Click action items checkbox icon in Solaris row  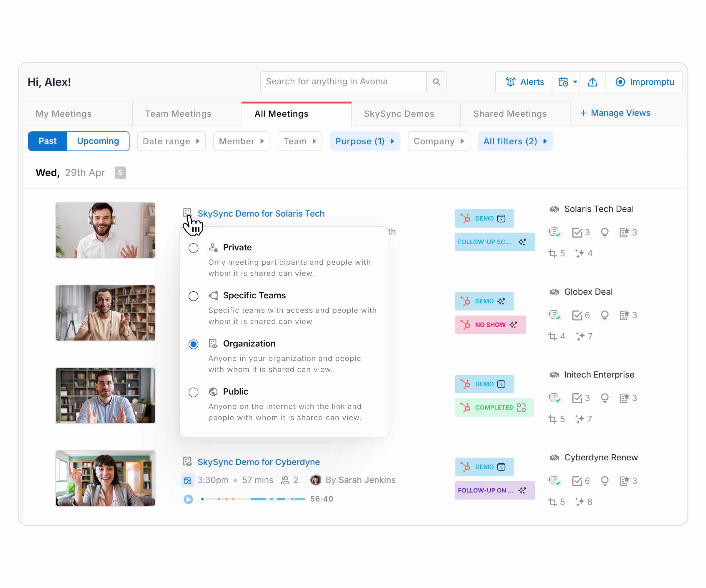click(x=577, y=233)
